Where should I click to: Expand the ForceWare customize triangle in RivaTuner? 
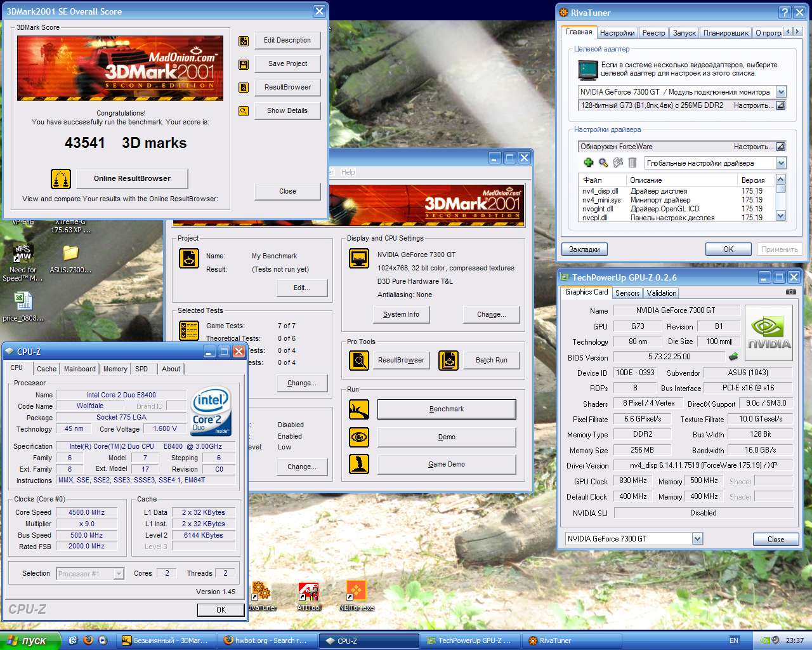click(x=781, y=147)
